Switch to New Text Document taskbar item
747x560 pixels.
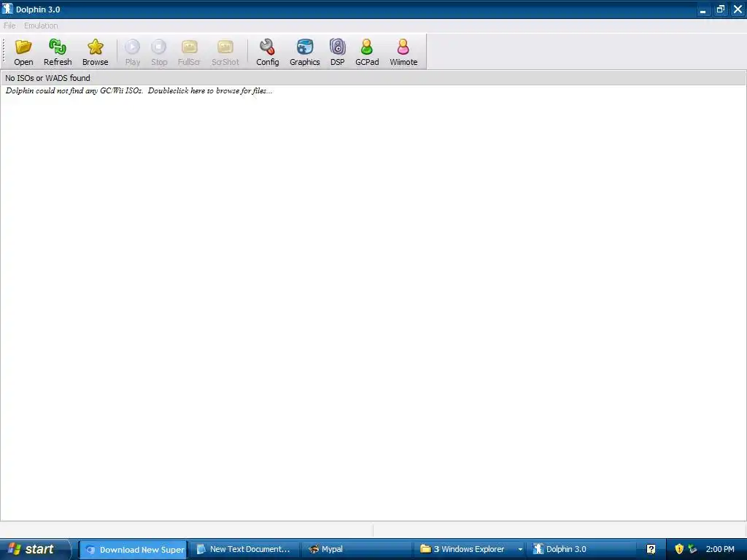click(x=244, y=549)
